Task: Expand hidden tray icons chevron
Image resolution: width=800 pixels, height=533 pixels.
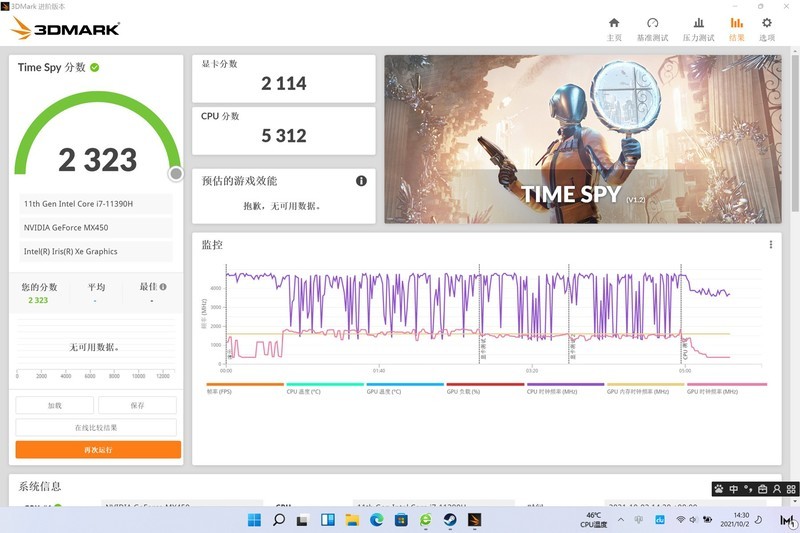Action: pyautogui.click(x=621, y=520)
